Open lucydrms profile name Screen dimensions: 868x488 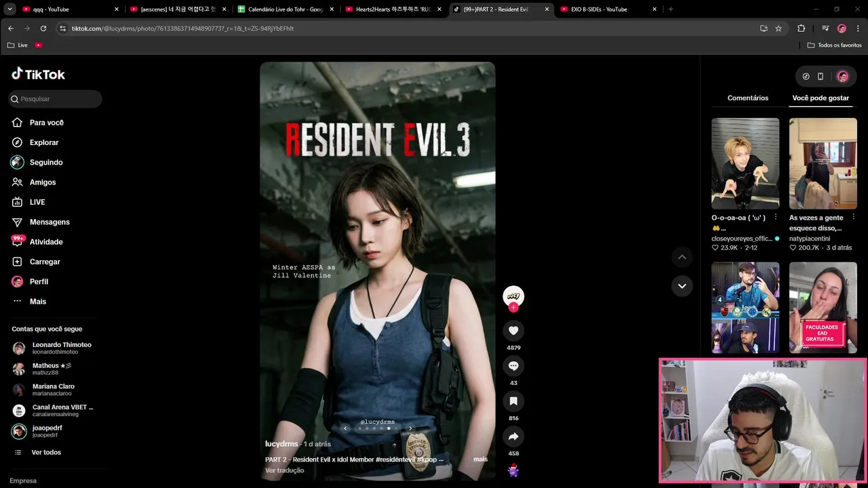point(281,444)
